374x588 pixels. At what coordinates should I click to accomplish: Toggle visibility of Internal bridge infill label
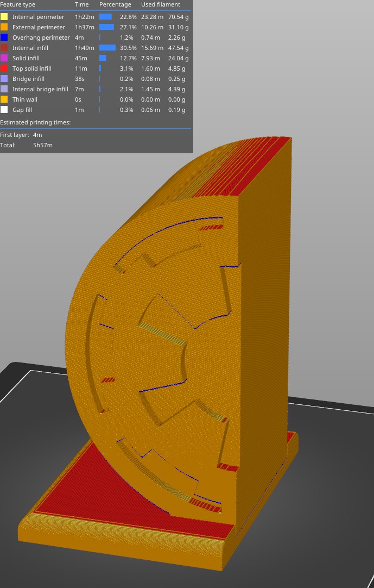[40, 89]
